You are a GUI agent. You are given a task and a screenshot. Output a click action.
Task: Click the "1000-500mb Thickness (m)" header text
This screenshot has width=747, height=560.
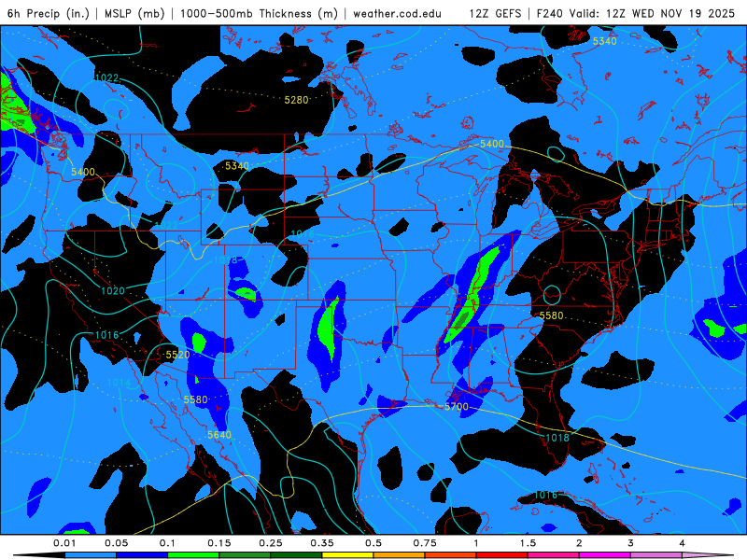point(259,13)
